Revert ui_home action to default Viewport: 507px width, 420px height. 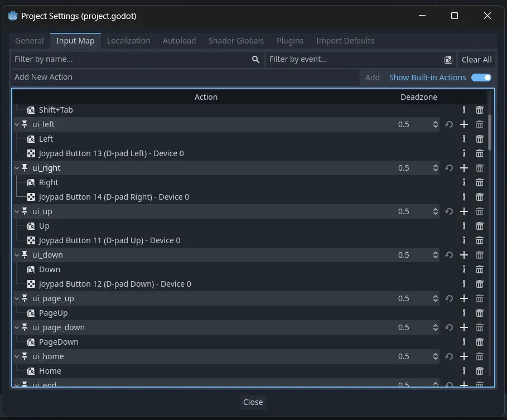click(449, 356)
